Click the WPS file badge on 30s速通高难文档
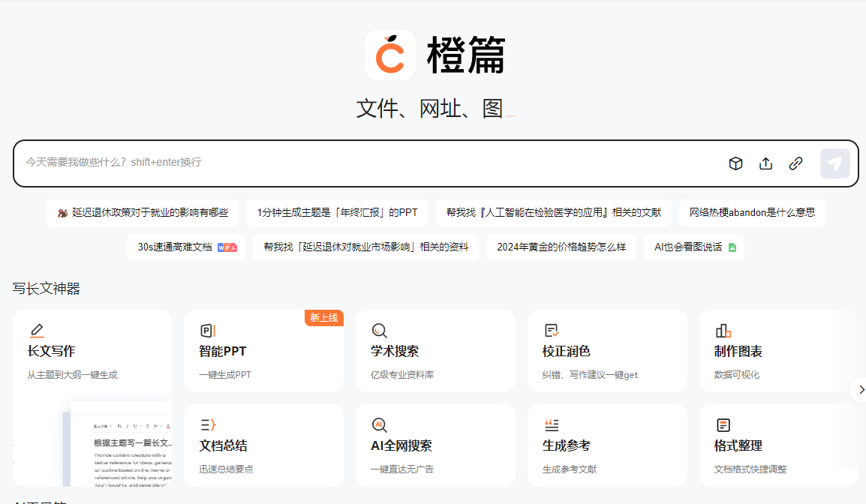866x504 pixels. pos(227,247)
